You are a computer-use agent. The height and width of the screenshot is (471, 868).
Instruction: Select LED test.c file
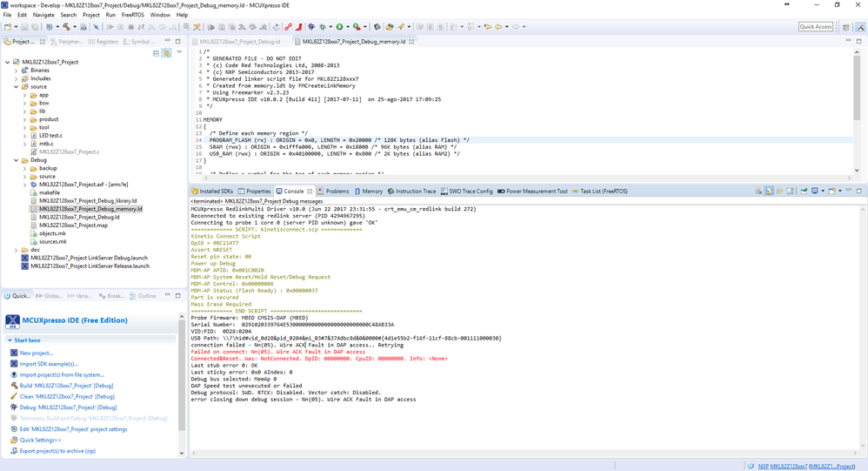(x=50, y=136)
